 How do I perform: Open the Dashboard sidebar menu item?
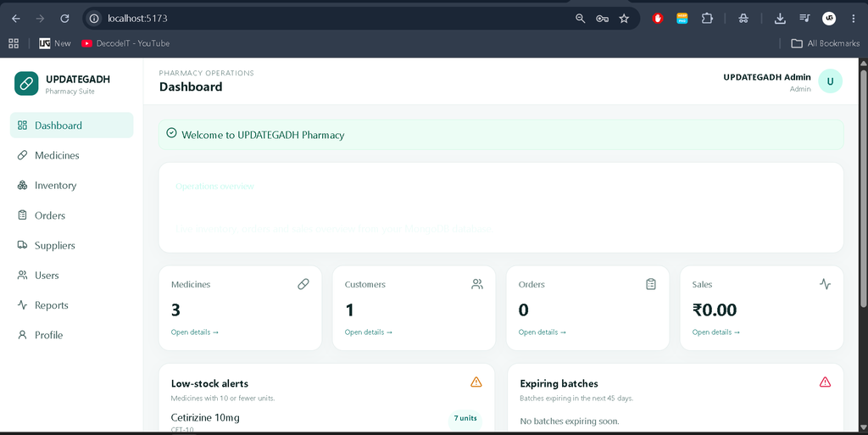tap(71, 125)
